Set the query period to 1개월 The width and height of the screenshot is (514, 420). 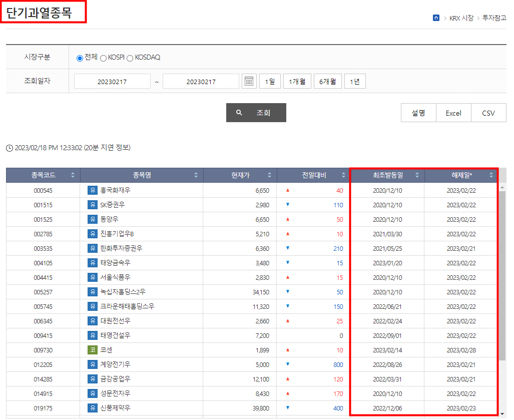point(297,81)
